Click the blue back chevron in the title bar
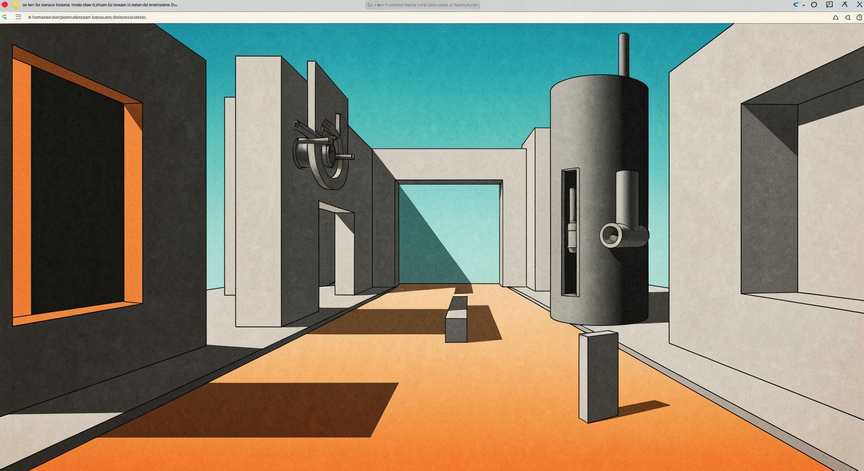The height and width of the screenshot is (471, 864). click(x=796, y=4)
